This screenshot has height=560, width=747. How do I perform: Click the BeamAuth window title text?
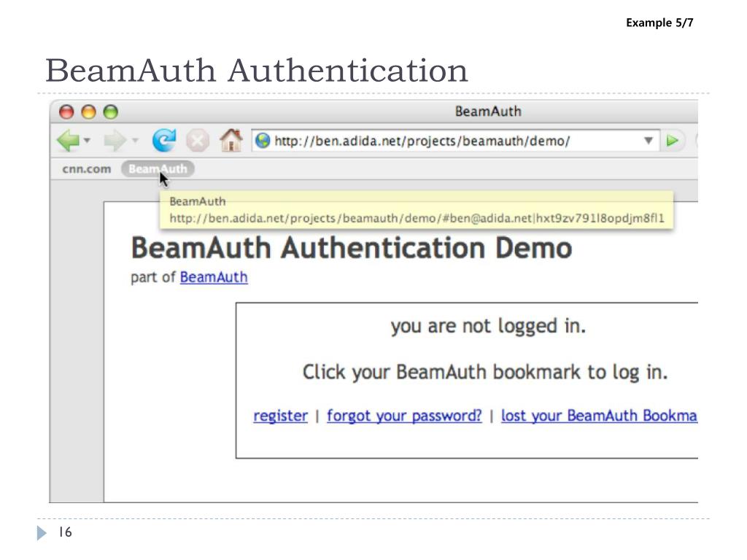click(x=488, y=112)
